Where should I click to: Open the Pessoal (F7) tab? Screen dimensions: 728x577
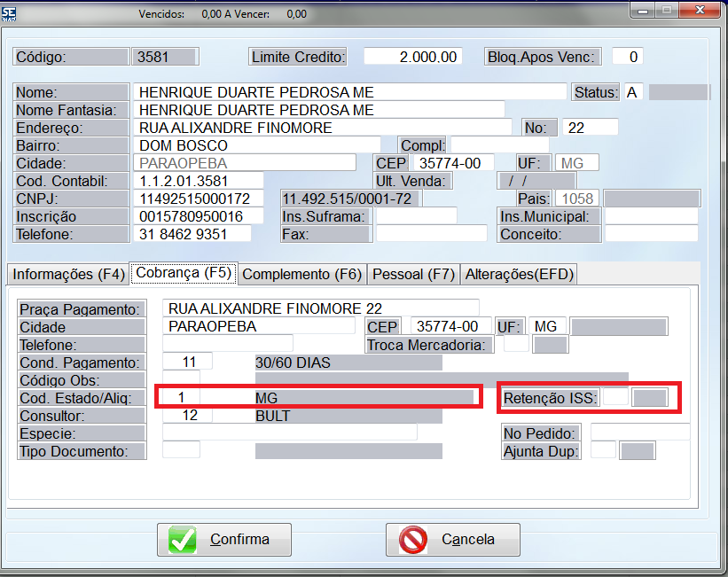pyautogui.click(x=413, y=275)
